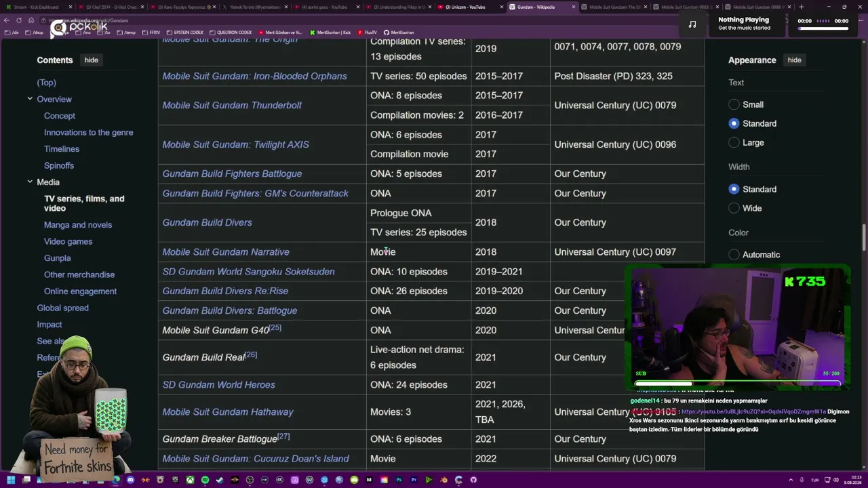Reload the page with the refresh icon

pyautogui.click(x=19, y=20)
